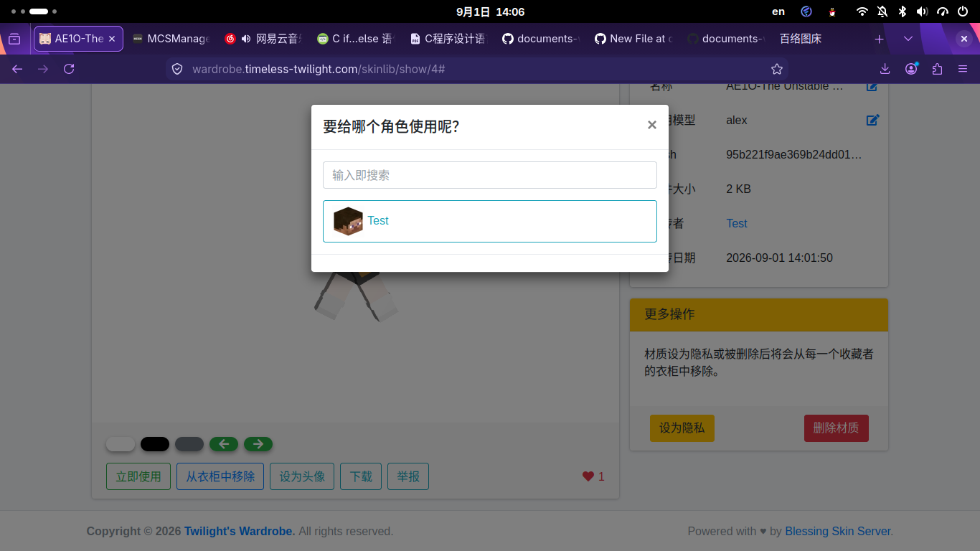The height and width of the screenshot is (551, 980).
Task: Edit the applicable model alex icon
Action: (872, 120)
